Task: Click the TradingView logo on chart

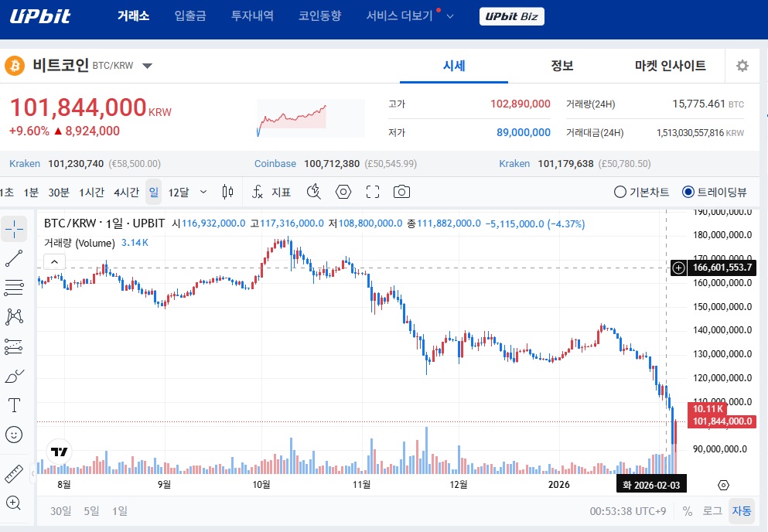Action: [x=60, y=452]
